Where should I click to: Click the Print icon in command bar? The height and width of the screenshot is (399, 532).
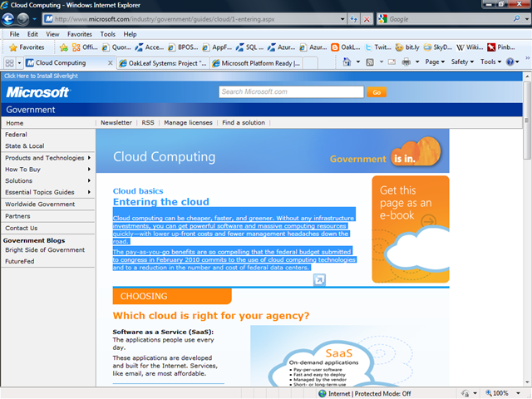coord(406,62)
